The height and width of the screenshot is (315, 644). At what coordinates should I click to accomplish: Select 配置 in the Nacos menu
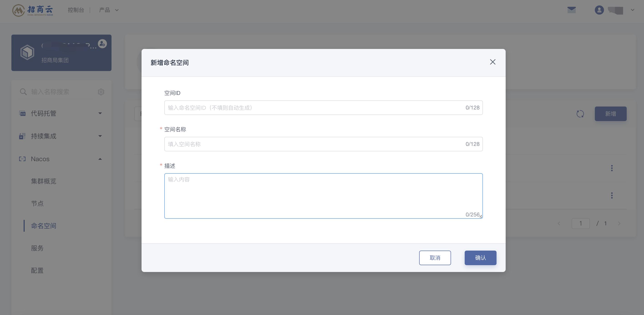click(x=37, y=270)
